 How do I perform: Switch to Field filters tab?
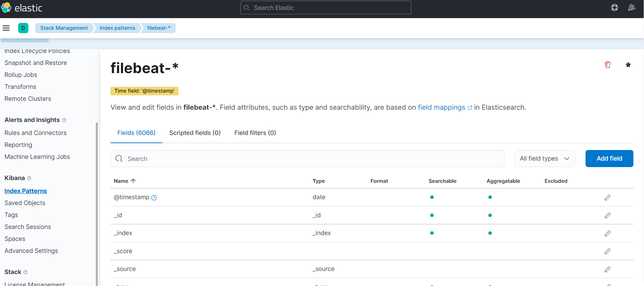(x=255, y=133)
